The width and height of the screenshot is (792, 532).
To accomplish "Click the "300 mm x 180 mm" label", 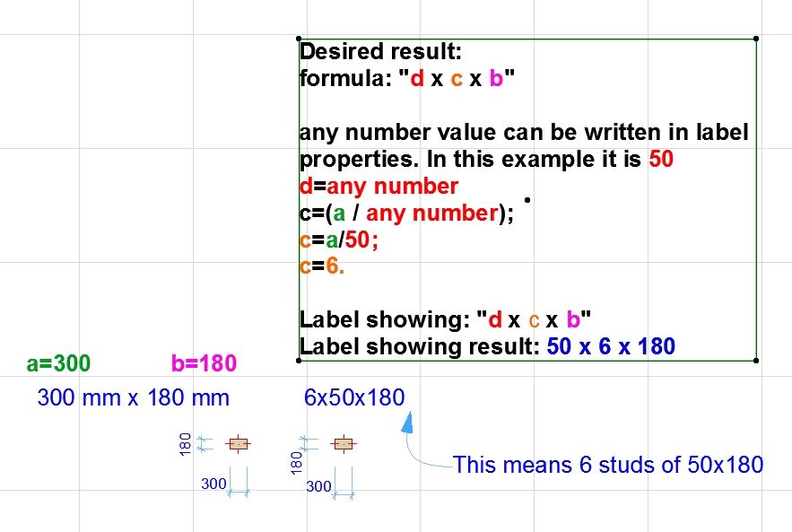I will 134,397.
